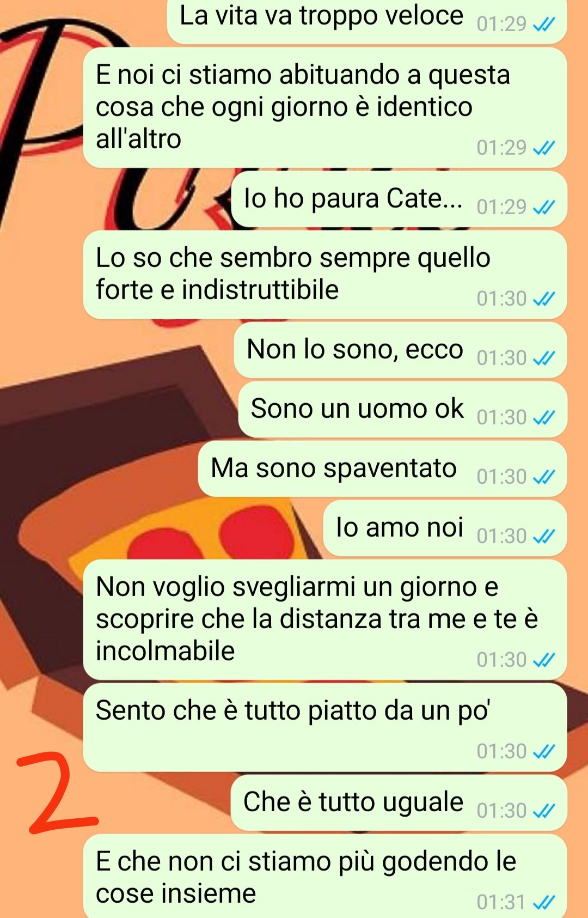The width and height of the screenshot is (588, 918).
Task: Select the "La vita va troppo veloce" message
Action: pos(367,21)
